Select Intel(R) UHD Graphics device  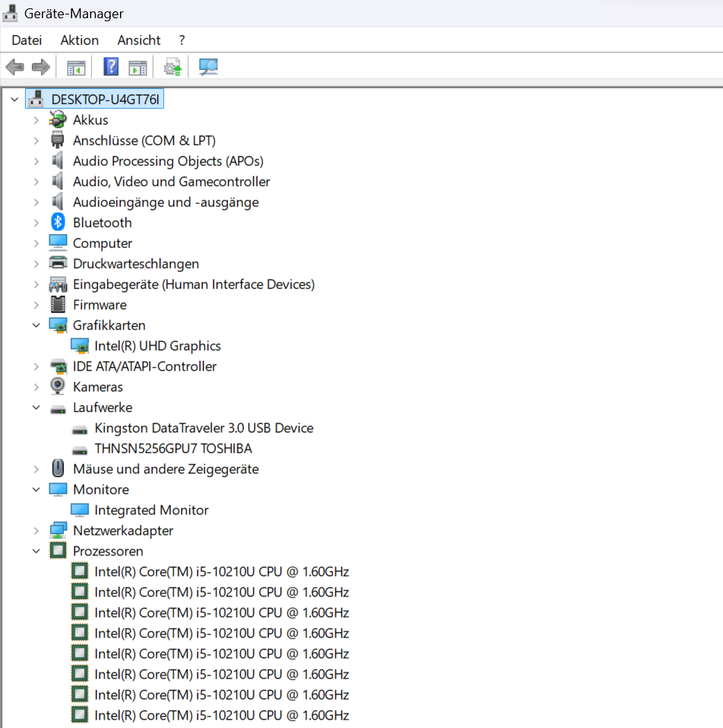(157, 346)
